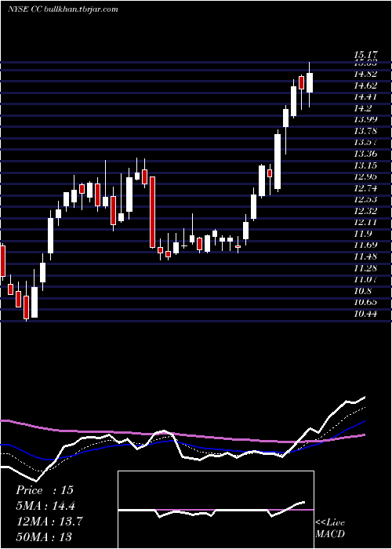Click the 13.99 price axis label

365,119
